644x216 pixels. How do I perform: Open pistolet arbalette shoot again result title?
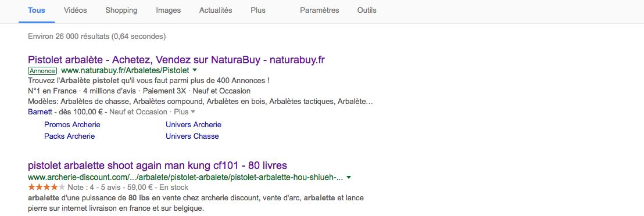coord(158,165)
